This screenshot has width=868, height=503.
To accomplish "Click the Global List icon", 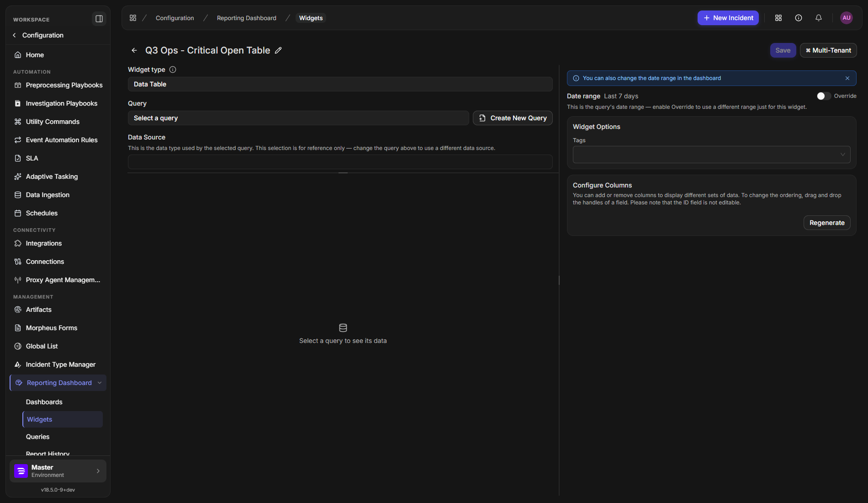I will 18,346.
